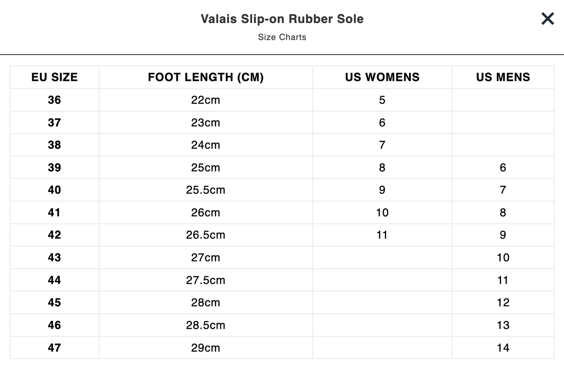Select EU size 40 row

[x=54, y=190]
